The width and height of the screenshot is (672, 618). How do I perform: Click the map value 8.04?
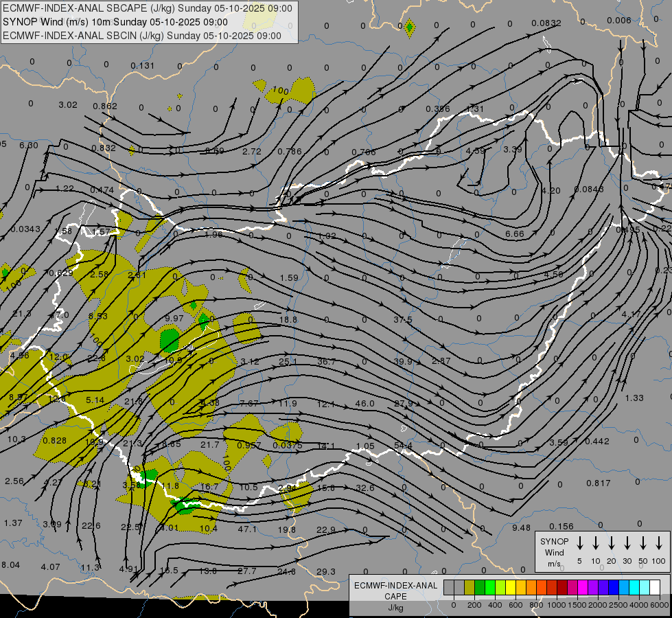10,565
